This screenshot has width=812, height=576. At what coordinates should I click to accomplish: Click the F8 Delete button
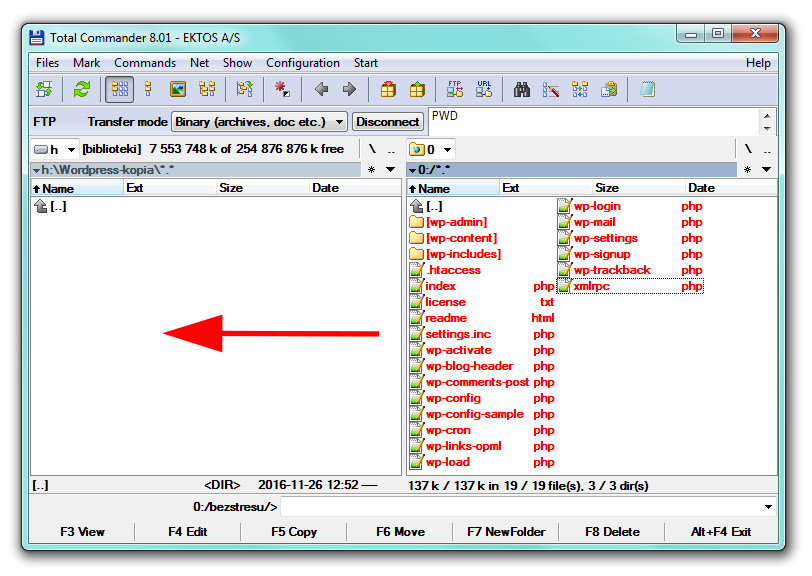pyautogui.click(x=612, y=532)
